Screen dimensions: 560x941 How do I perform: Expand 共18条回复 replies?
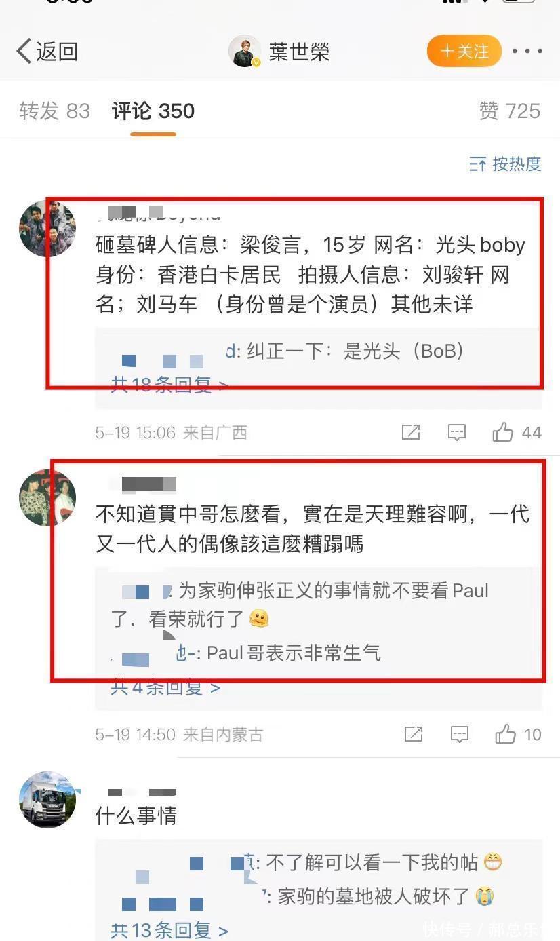(169, 385)
